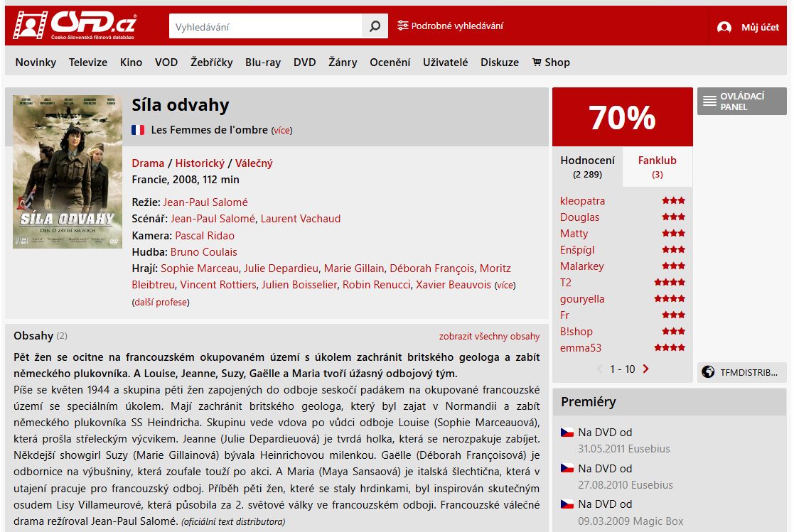Open the Ovládací panel menu button
Screen dimensions: 794x532
pyautogui.click(x=741, y=102)
